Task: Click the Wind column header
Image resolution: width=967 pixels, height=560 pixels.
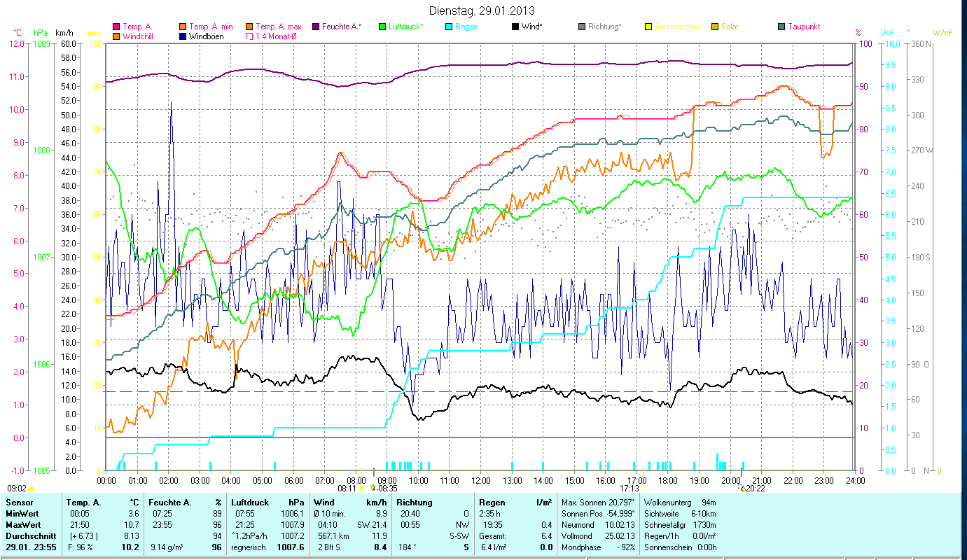Action: point(325,503)
